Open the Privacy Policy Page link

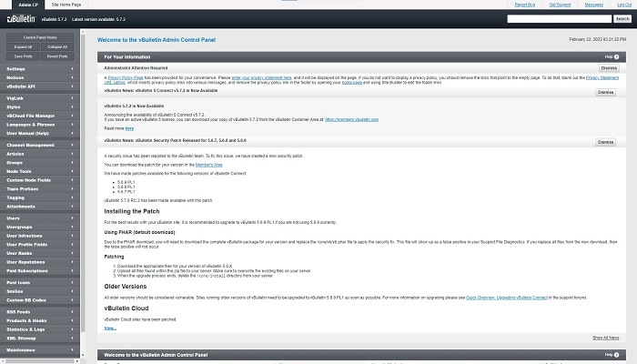126,77
